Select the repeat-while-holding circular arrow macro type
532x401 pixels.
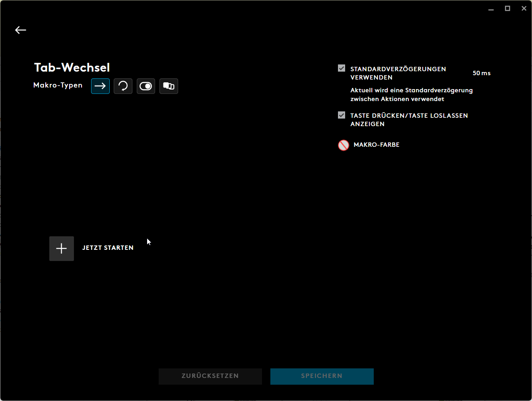click(x=123, y=86)
